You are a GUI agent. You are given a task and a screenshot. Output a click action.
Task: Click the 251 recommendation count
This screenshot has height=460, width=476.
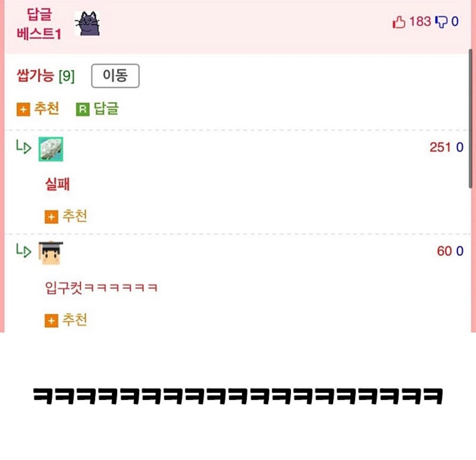440,147
